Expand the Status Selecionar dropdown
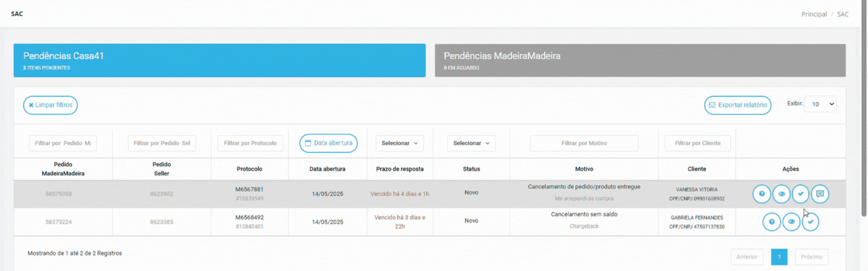 pyautogui.click(x=472, y=143)
